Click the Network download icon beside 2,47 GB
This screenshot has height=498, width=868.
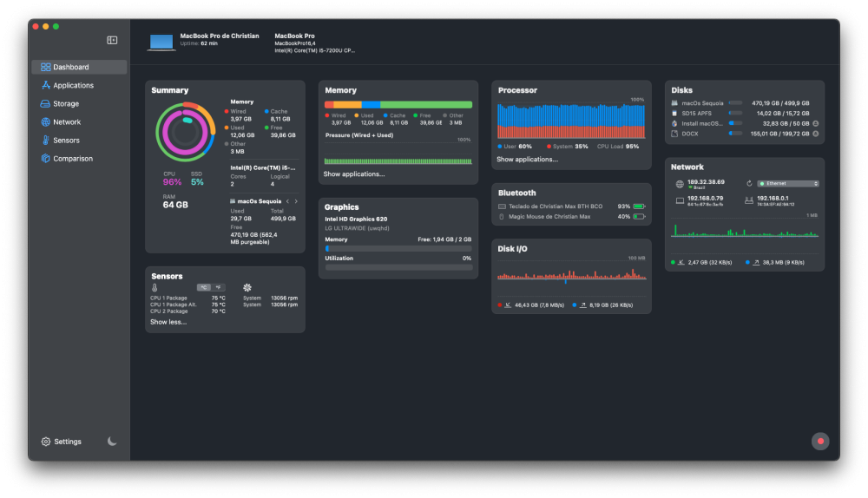coord(681,262)
